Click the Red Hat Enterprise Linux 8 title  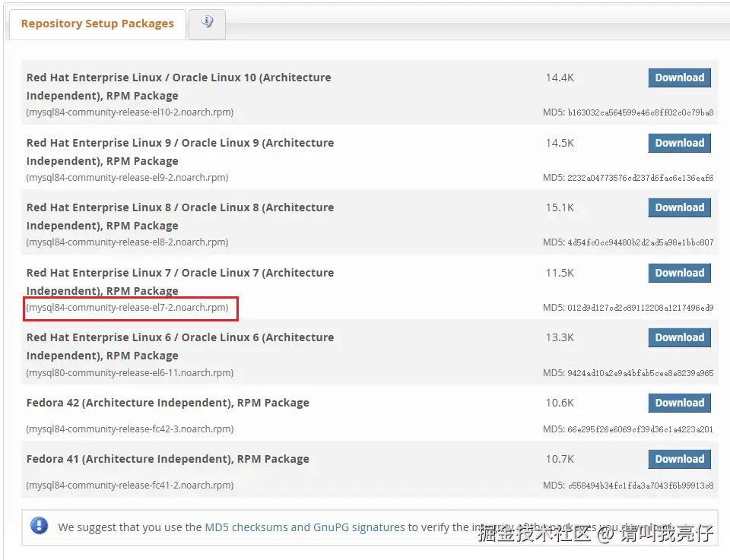coord(180,217)
